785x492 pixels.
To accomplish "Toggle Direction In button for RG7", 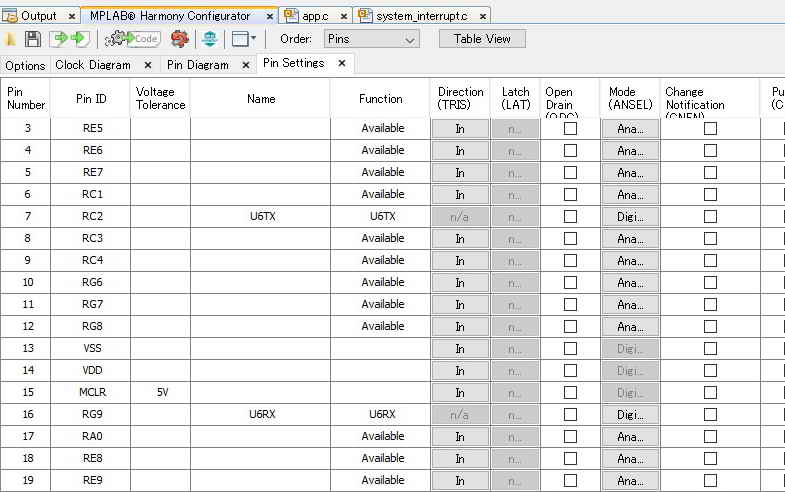I will pyautogui.click(x=460, y=305).
